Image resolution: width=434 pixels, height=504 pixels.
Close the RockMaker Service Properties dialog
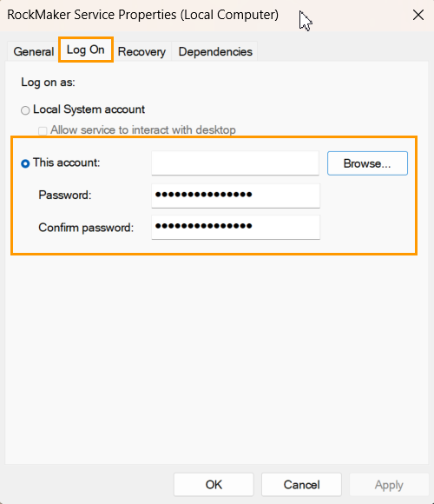(418, 15)
